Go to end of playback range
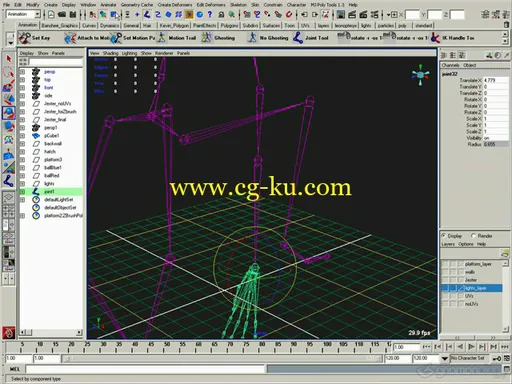The height and width of the screenshot is (384, 512). 506,347
